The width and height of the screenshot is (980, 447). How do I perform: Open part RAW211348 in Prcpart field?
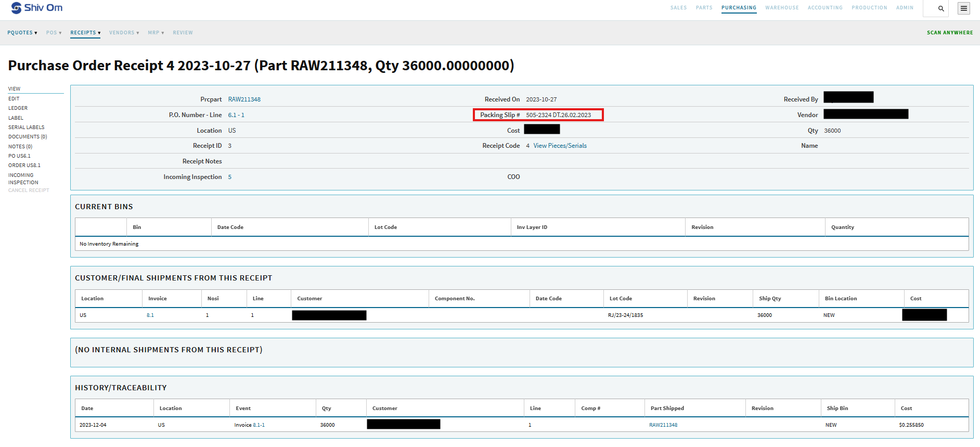click(x=244, y=99)
